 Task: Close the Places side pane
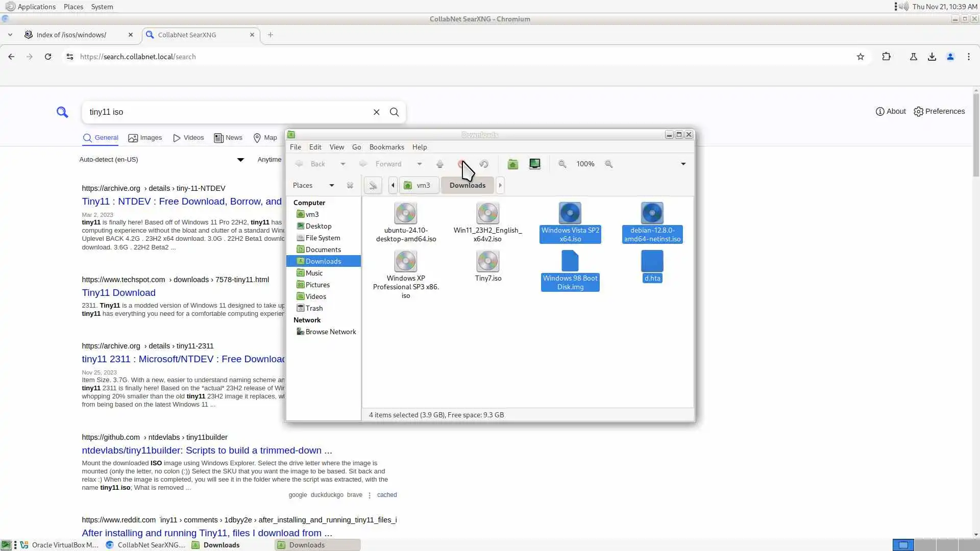click(350, 185)
